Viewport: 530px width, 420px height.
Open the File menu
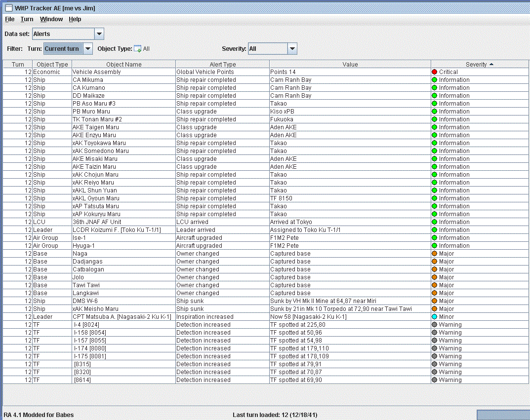[x=9, y=19]
